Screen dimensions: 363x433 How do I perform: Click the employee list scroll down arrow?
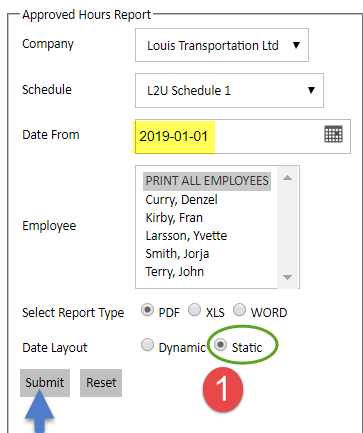(287, 277)
